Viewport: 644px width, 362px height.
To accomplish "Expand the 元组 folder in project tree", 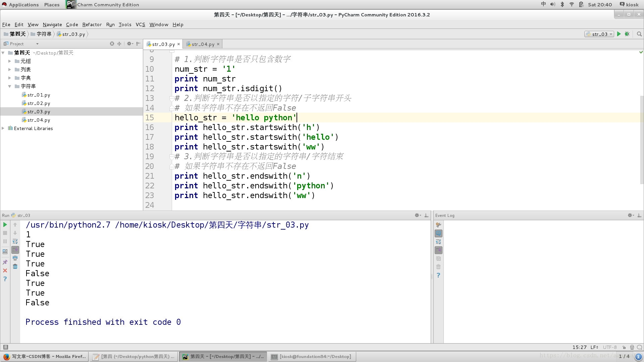I will click(10, 61).
